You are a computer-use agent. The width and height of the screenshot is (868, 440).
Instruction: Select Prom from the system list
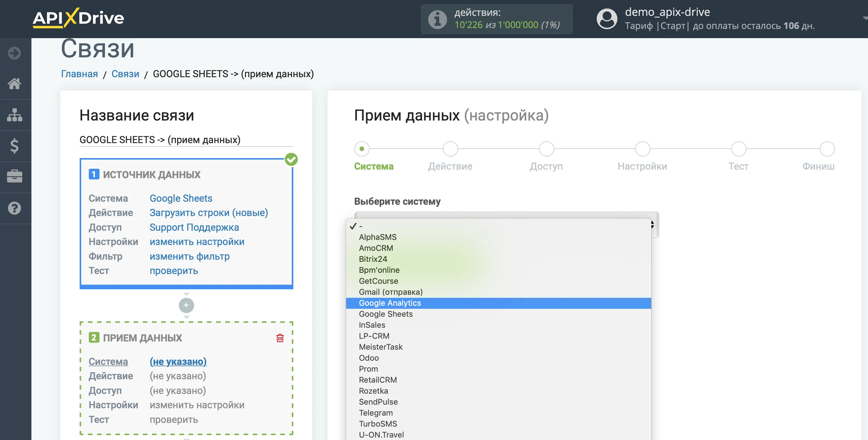(498, 369)
